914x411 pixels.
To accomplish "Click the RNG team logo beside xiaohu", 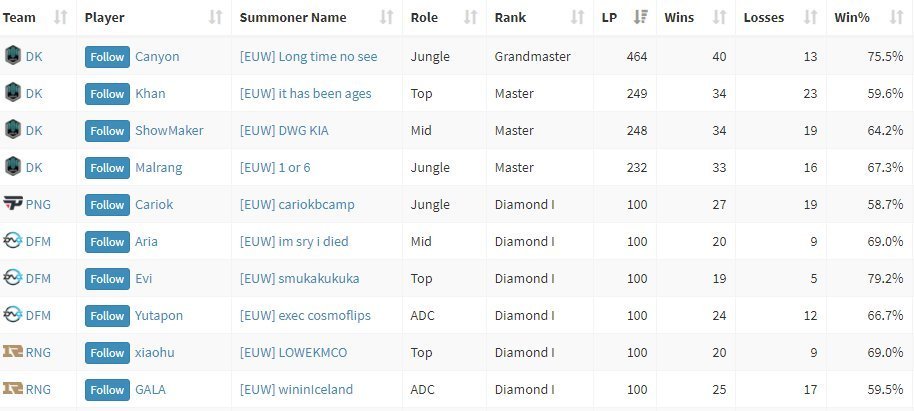I will coord(13,351).
